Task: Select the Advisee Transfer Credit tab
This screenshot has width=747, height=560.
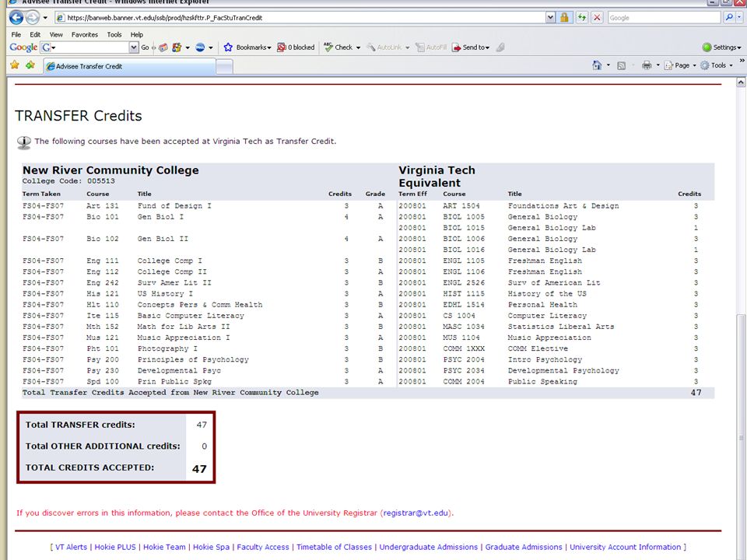Action: 129,66
